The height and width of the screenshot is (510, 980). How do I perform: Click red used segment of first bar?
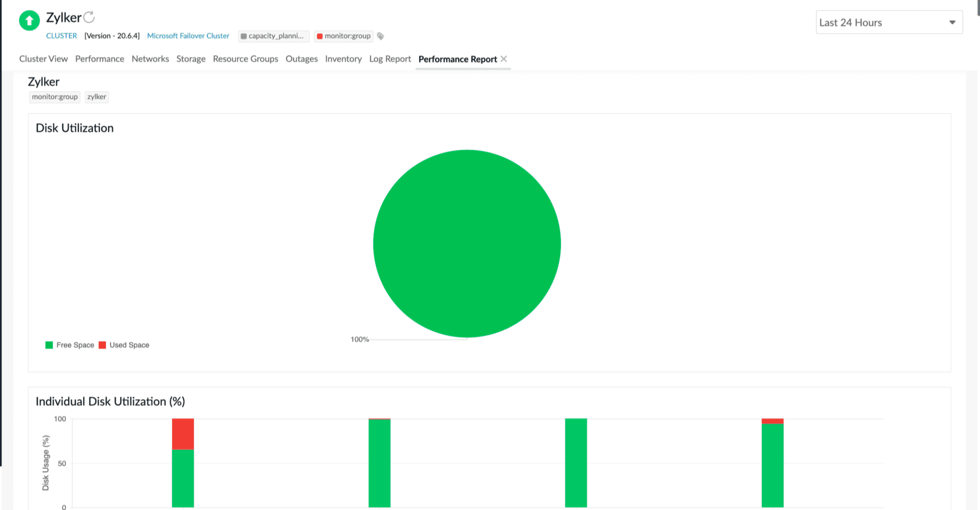tap(183, 433)
